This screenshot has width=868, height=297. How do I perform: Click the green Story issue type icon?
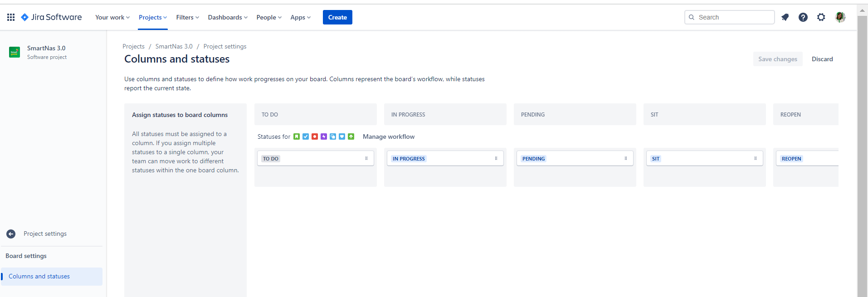pos(297,136)
